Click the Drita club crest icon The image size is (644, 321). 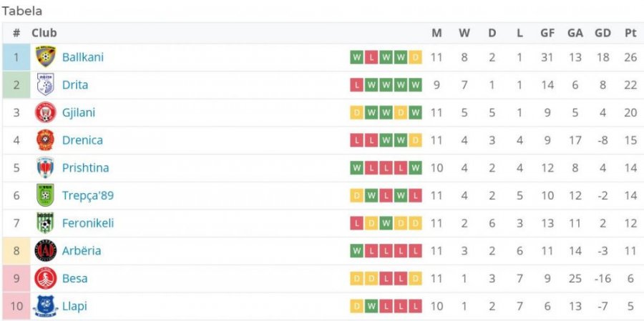[45, 84]
